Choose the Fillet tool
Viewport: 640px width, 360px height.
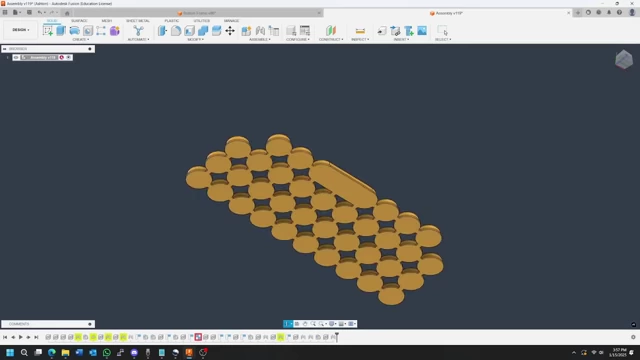[x=176, y=31]
